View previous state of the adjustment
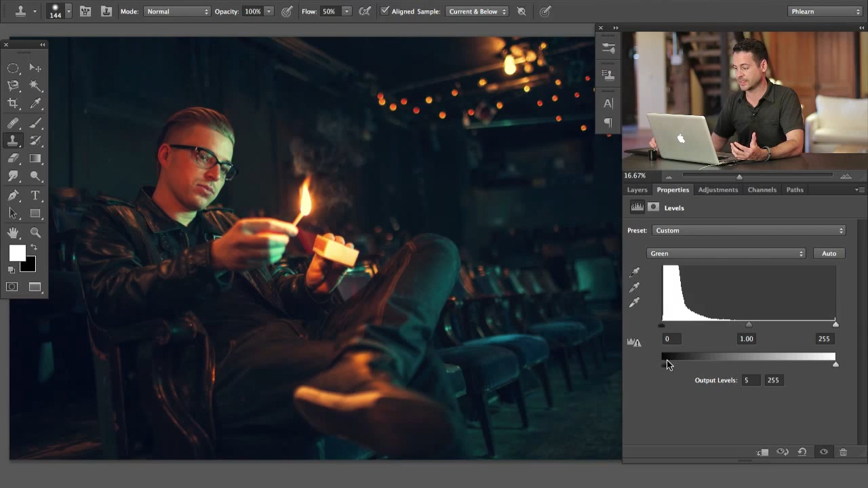The width and height of the screenshot is (868, 488). pos(783,452)
